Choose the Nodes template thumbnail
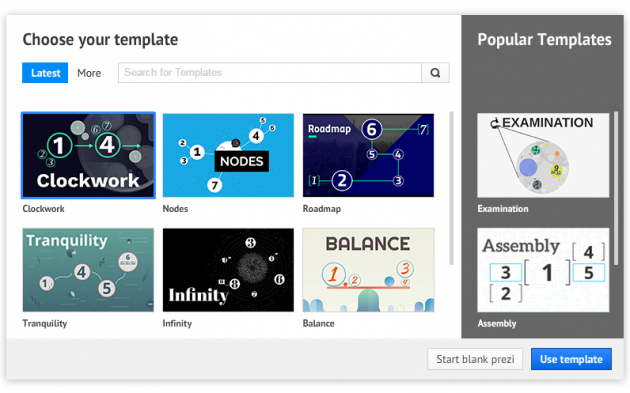This screenshot has height=393, width=630. tap(228, 156)
